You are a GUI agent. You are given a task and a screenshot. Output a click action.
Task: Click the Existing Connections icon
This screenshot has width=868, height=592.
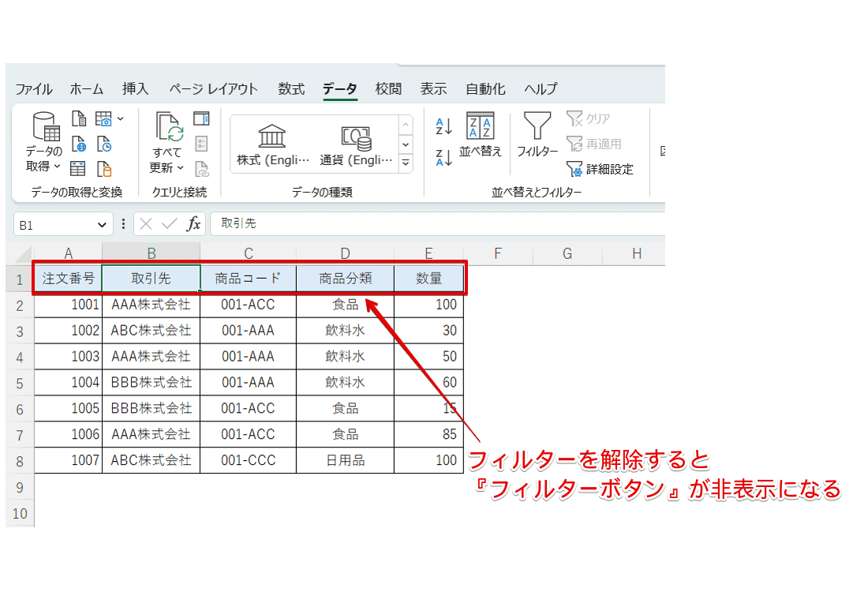pyautogui.click(x=105, y=168)
